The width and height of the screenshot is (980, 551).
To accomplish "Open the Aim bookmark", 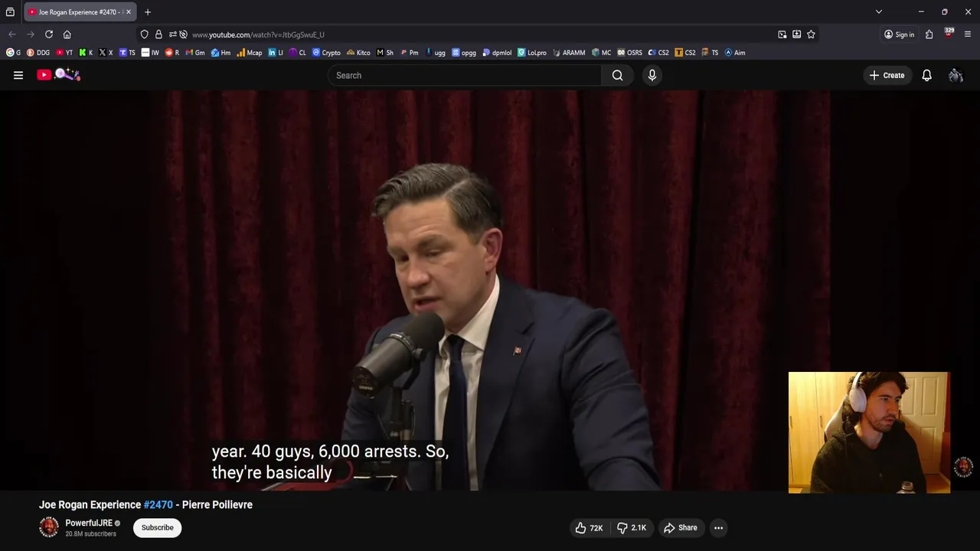I will (735, 53).
